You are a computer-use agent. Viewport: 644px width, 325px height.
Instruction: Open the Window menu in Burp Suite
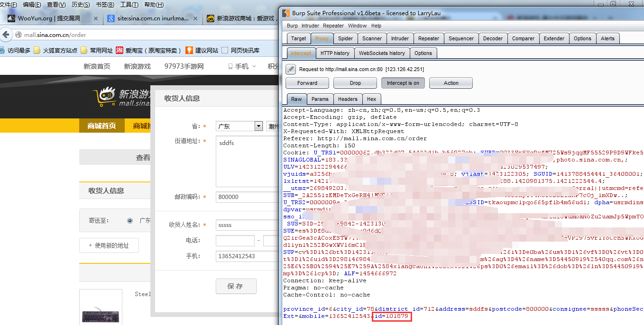(358, 26)
